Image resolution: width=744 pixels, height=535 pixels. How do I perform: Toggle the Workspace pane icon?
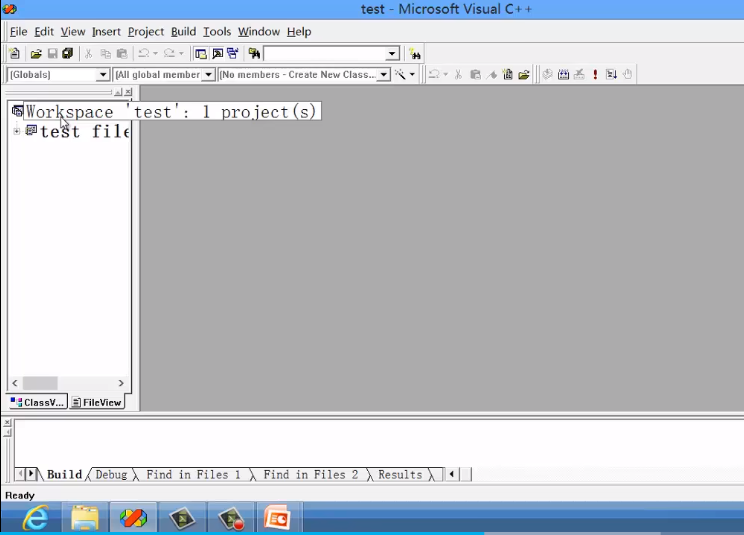[201, 54]
